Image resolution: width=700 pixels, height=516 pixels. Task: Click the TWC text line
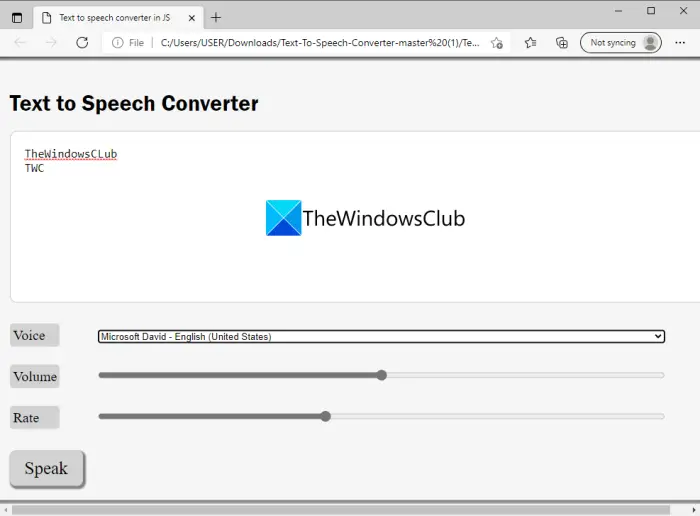34,168
